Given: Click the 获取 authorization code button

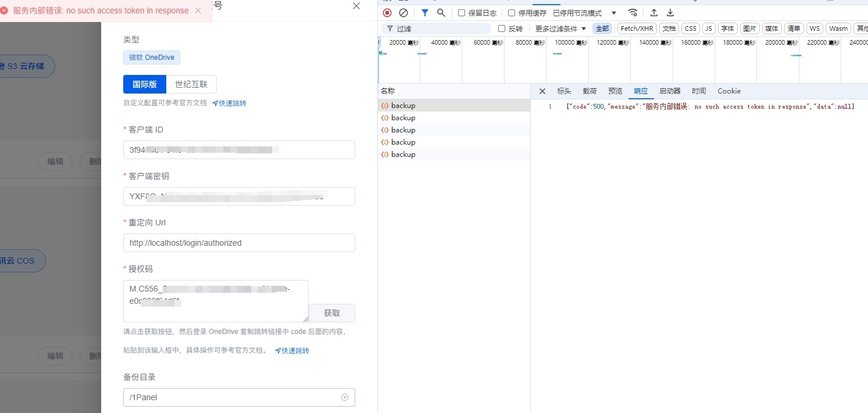Looking at the screenshot, I should point(332,313).
